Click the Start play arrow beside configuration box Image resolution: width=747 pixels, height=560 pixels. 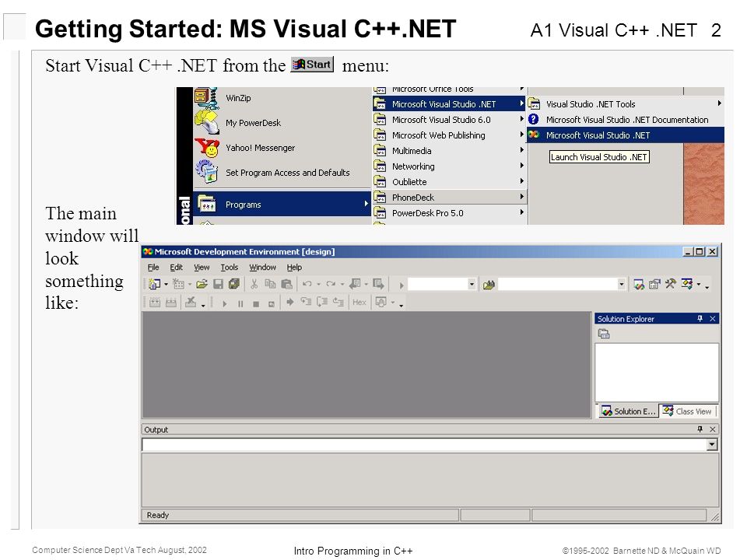[x=402, y=285]
